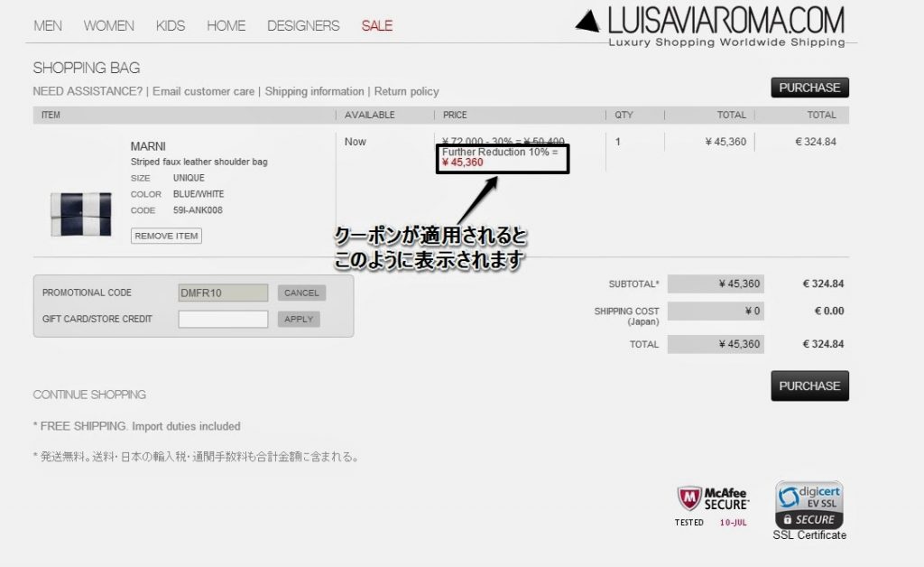Image resolution: width=924 pixels, height=567 pixels.
Task: Click the LUISAVIAROMA.COM logo
Action: pos(710,26)
